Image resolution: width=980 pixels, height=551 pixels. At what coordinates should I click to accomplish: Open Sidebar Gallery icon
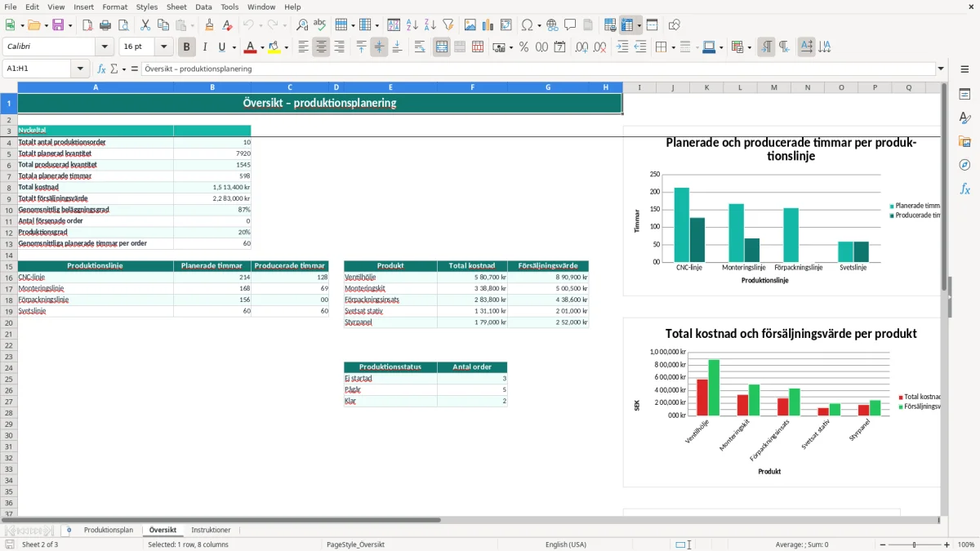[x=964, y=141]
